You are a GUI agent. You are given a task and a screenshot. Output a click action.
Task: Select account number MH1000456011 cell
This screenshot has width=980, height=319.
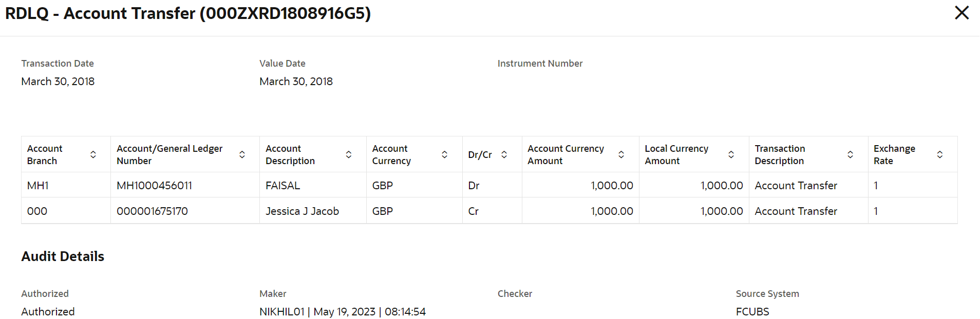pos(154,186)
